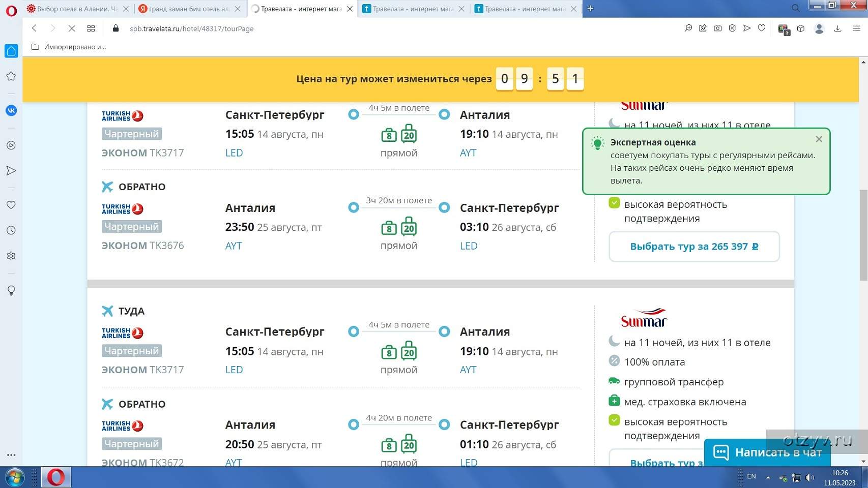
Task: Open the extensions cube icon
Action: [801, 28]
